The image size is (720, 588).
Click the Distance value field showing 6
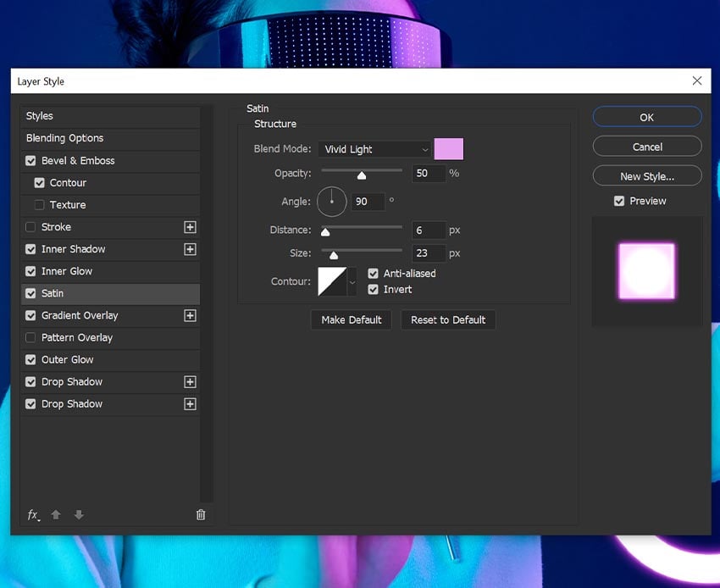[429, 230]
